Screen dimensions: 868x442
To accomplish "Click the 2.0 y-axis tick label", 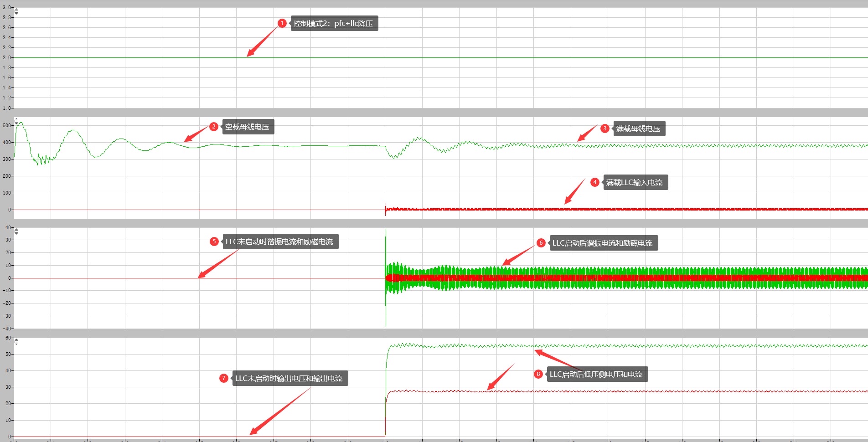I will point(6,57).
